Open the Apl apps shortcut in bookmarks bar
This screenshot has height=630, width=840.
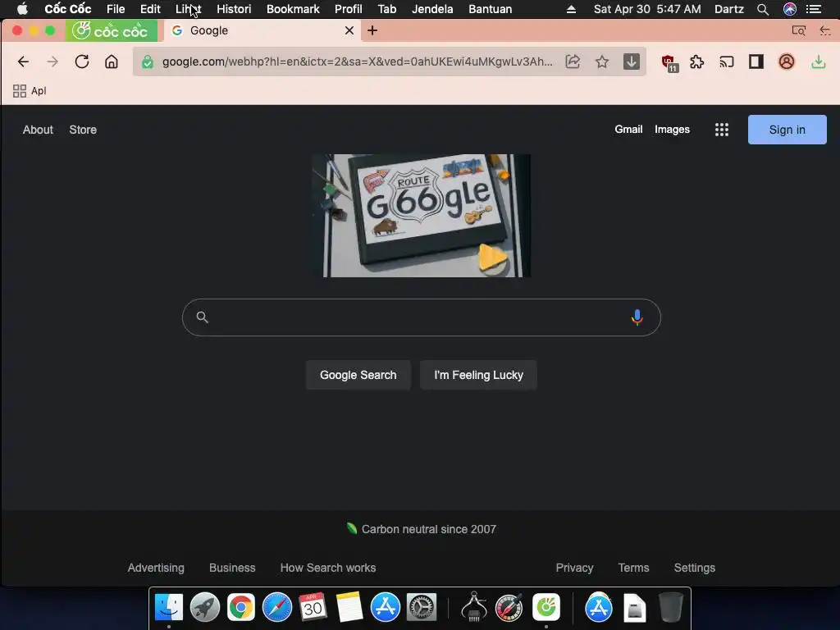pyautogui.click(x=30, y=91)
